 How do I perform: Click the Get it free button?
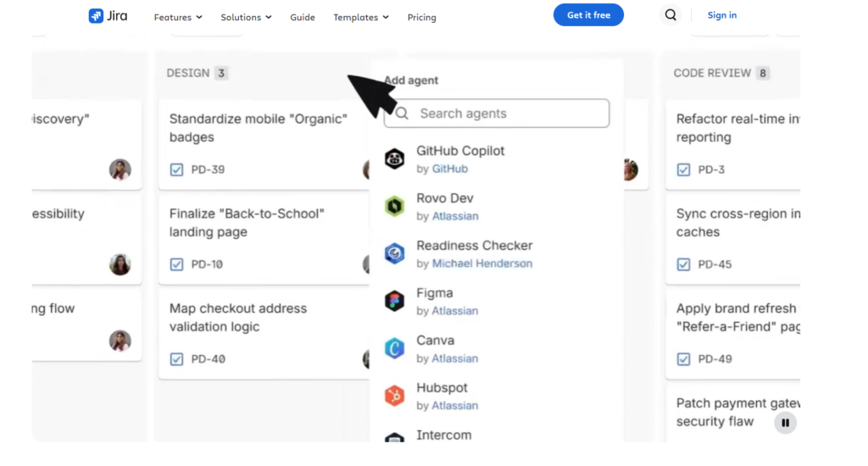point(588,15)
